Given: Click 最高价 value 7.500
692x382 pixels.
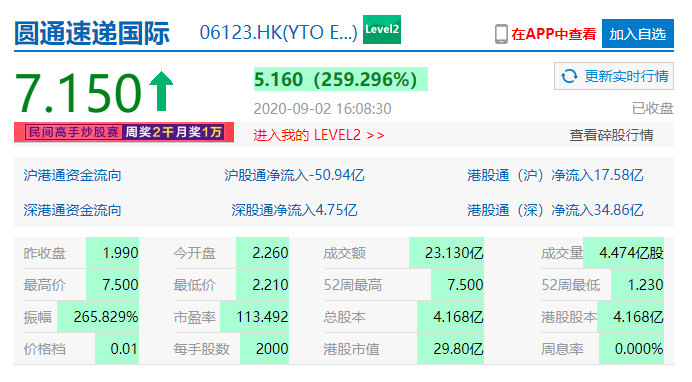Looking at the screenshot, I should coord(120,285).
